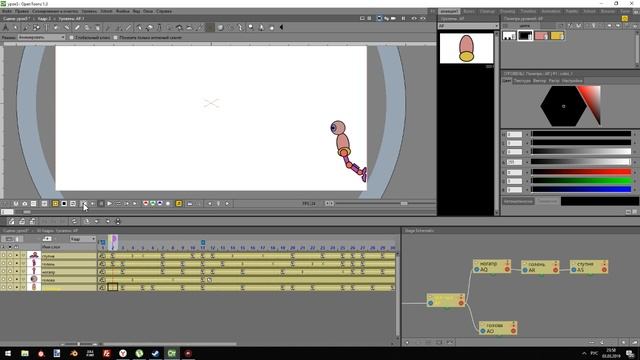Viewport: 640px width, 360px height.
Task: Toggle preview visibility of the ступня layer
Action: (4, 256)
